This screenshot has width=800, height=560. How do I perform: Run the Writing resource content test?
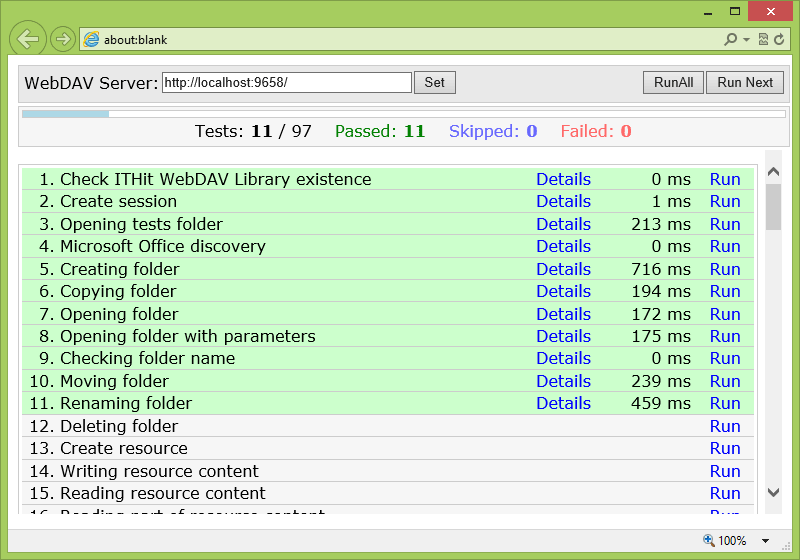[725, 471]
